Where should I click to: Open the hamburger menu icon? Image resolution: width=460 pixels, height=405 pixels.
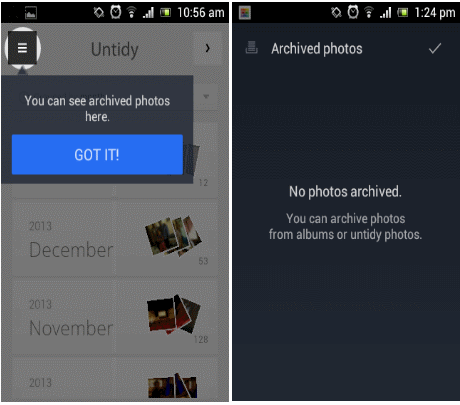[x=22, y=48]
